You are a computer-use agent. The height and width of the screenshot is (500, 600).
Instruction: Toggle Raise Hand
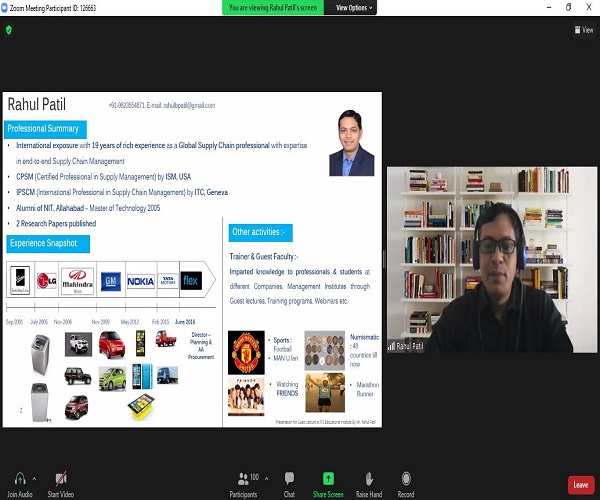(x=369, y=484)
